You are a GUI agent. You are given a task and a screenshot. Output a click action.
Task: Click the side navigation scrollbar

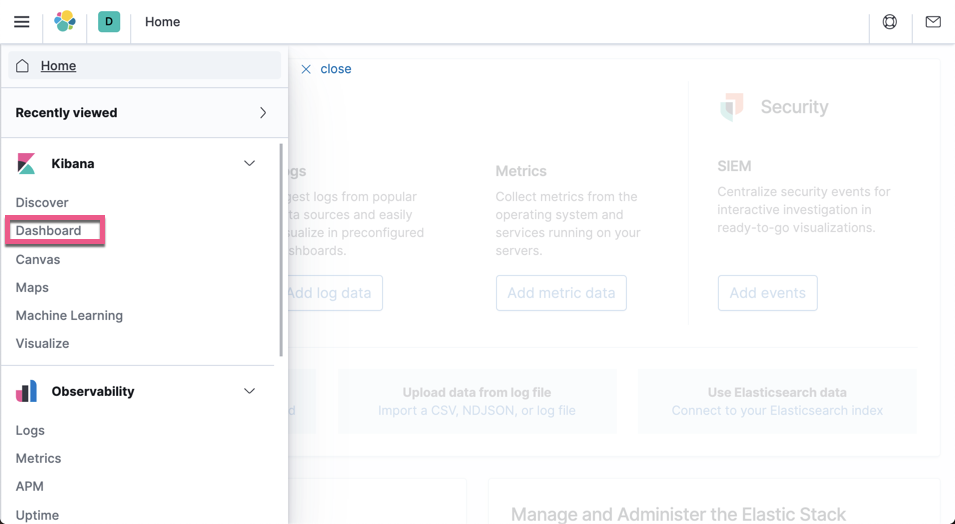coord(281,250)
